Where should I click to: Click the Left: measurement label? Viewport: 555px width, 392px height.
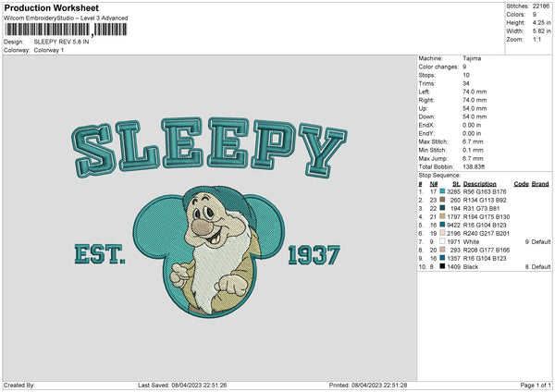[424, 92]
